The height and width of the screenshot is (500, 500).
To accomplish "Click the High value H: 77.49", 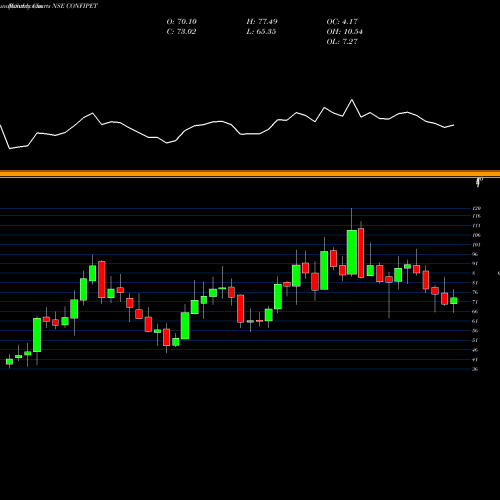I will 262,22.
